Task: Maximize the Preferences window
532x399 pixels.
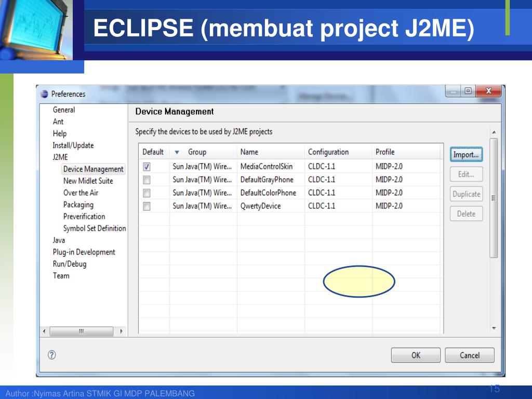Action: 468,91
